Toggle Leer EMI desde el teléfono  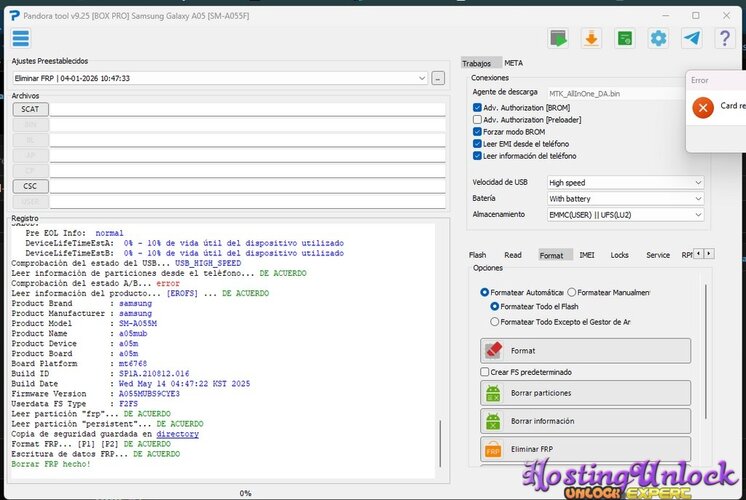click(x=477, y=144)
